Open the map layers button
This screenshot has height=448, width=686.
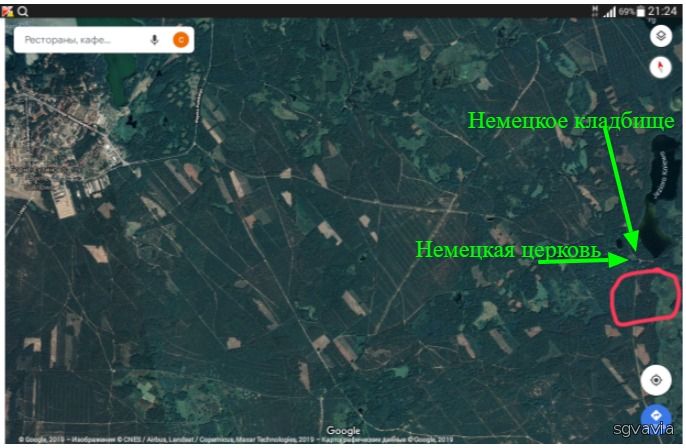(660, 36)
